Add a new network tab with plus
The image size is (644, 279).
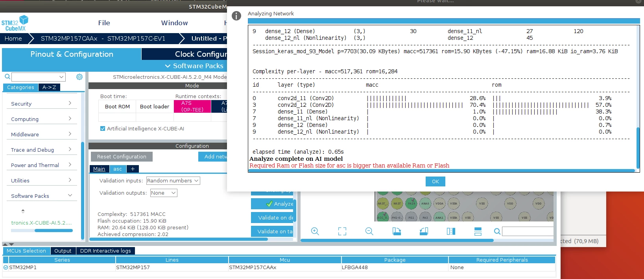pyautogui.click(x=133, y=169)
